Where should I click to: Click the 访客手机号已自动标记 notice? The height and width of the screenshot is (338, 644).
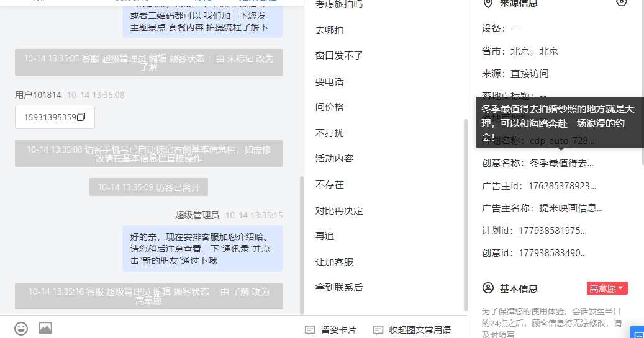click(x=148, y=153)
